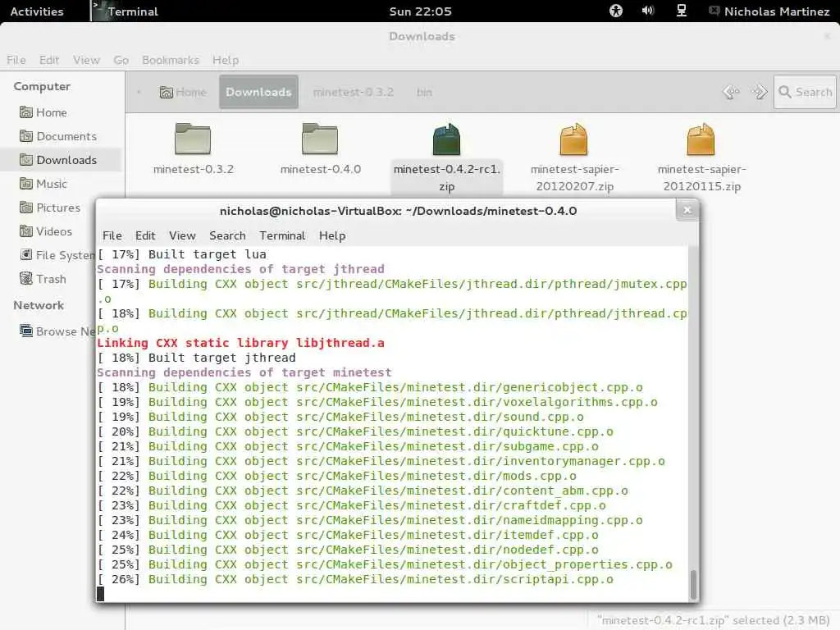Click the Downloads path bar button
The image size is (840, 630).
point(258,92)
